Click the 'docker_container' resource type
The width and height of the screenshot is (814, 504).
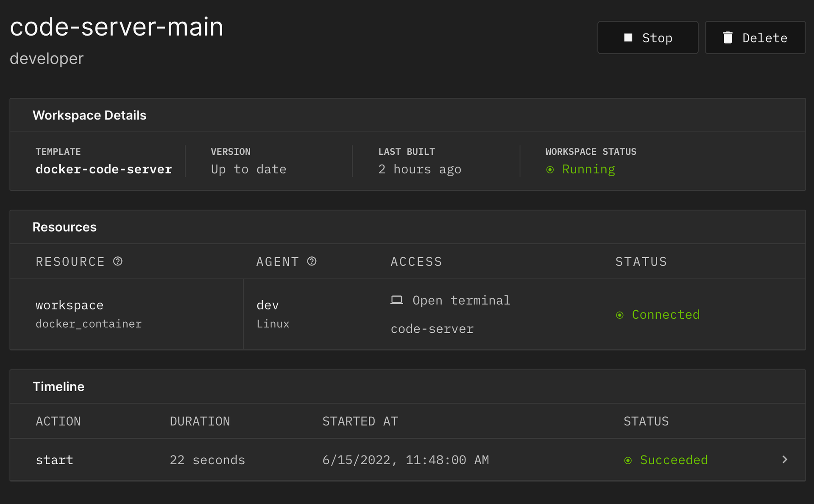(89, 324)
